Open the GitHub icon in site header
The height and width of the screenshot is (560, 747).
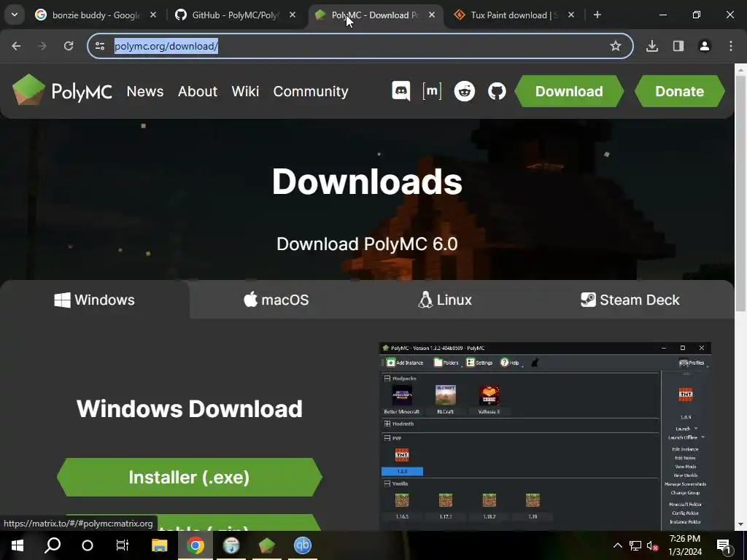pyautogui.click(x=497, y=90)
